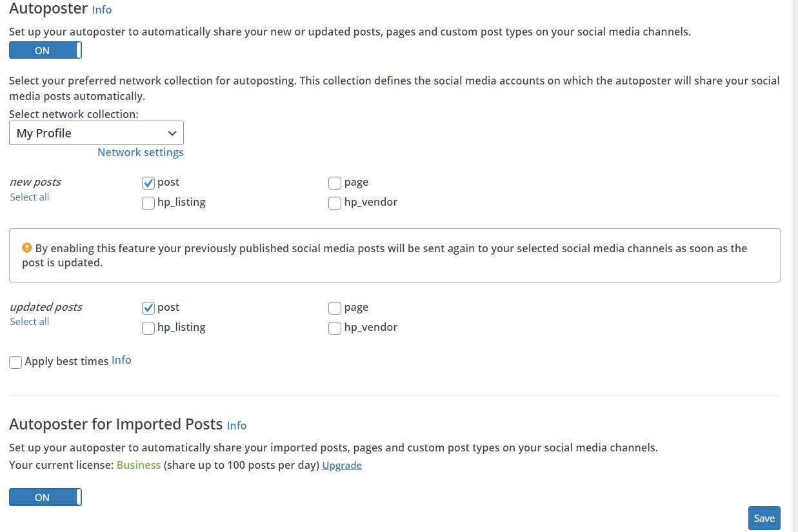The image size is (798, 532).
Task: Tick the Apply best times checkbox
Action: [15, 362]
